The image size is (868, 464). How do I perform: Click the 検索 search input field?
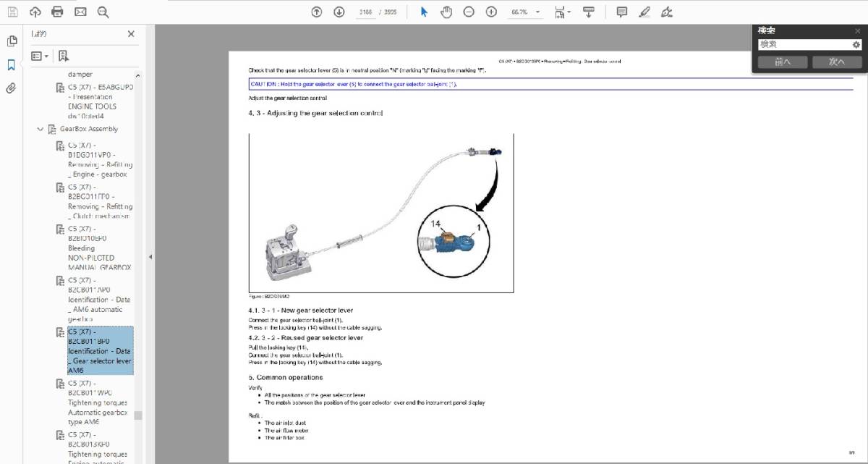point(804,45)
